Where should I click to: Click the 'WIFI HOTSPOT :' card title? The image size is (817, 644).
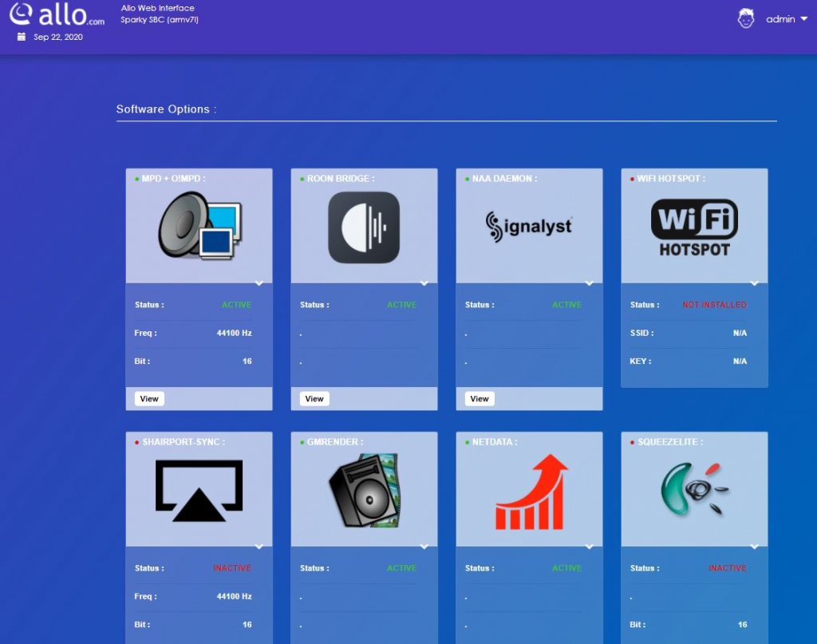coord(671,179)
